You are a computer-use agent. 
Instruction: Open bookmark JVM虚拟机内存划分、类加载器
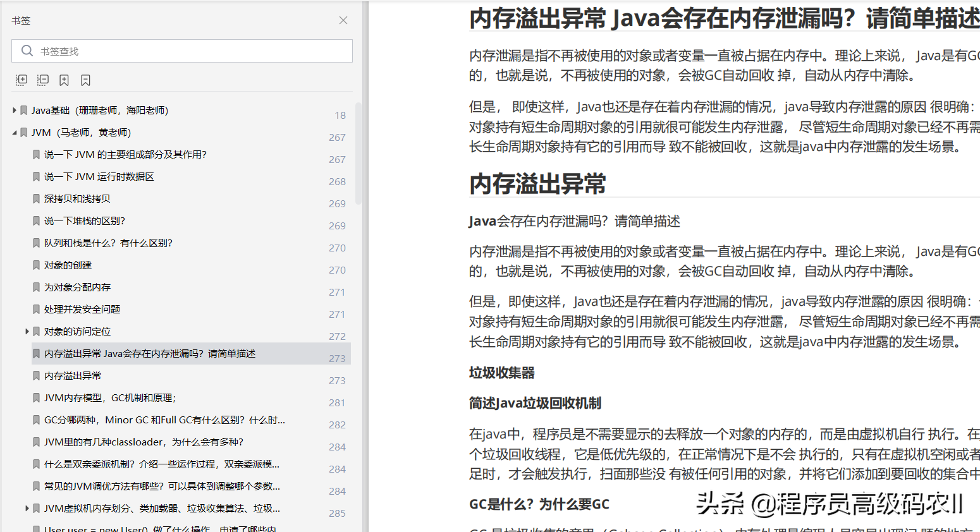tap(162, 508)
